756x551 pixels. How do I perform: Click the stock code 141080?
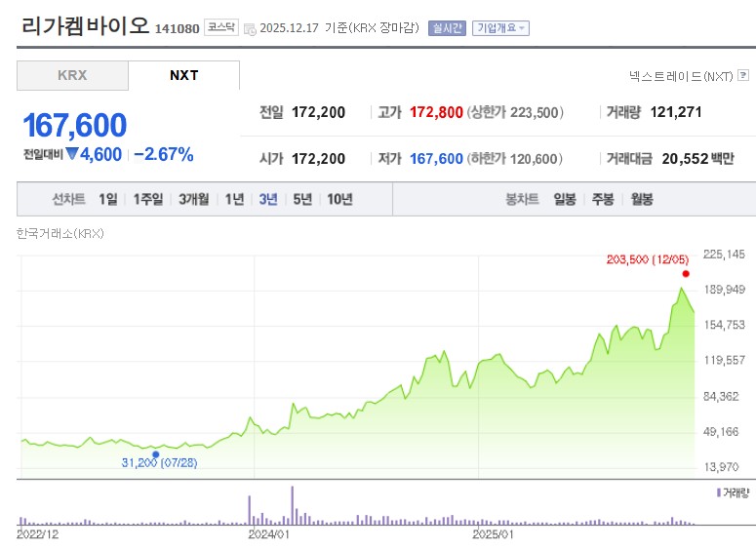[177, 29]
